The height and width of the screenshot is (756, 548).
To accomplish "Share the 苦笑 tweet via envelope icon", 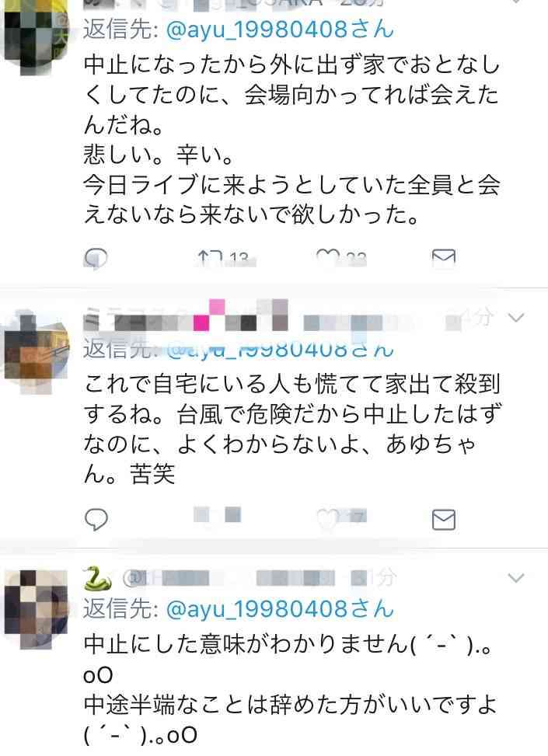I will click(x=443, y=519).
